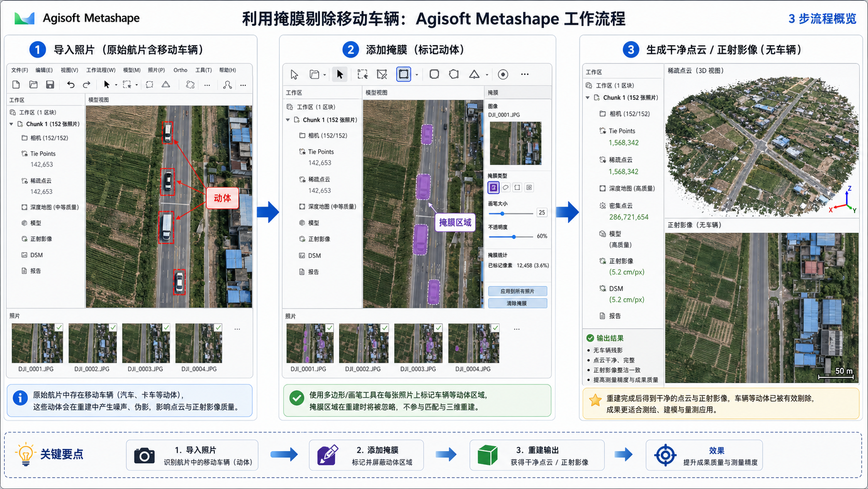
Task: Click the triangle mesh icon in step 1 toolbar
Action: click(x=166, y=85)
